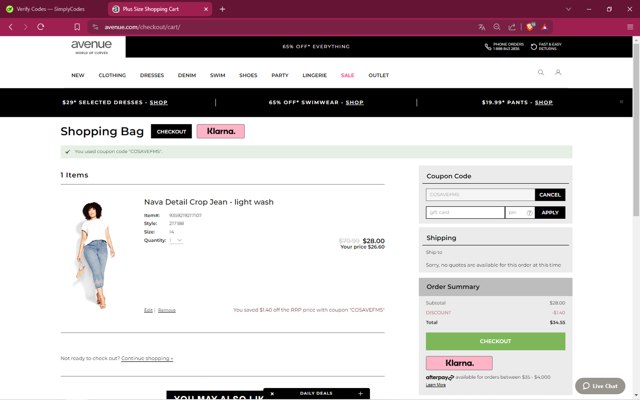Click the jean product thumbnail image
This screenshot has width=640, height=400.
96,254
